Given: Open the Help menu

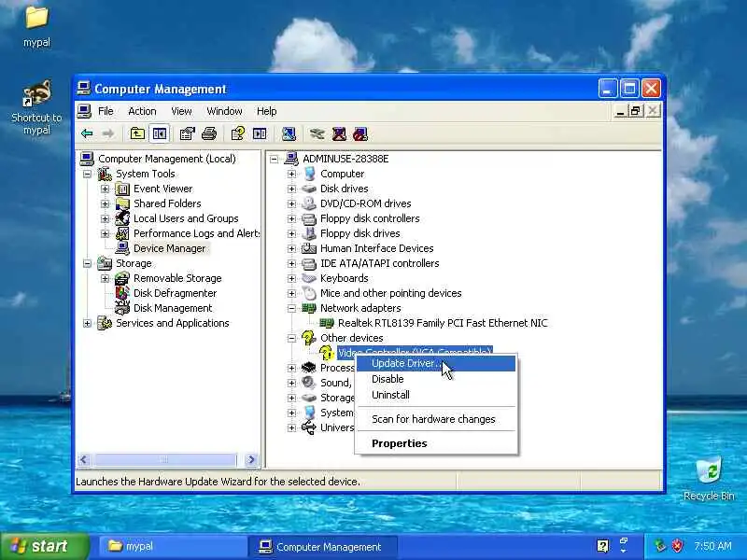Looking at the screenshot, I should pyautogui.click(x=267, y=111).
